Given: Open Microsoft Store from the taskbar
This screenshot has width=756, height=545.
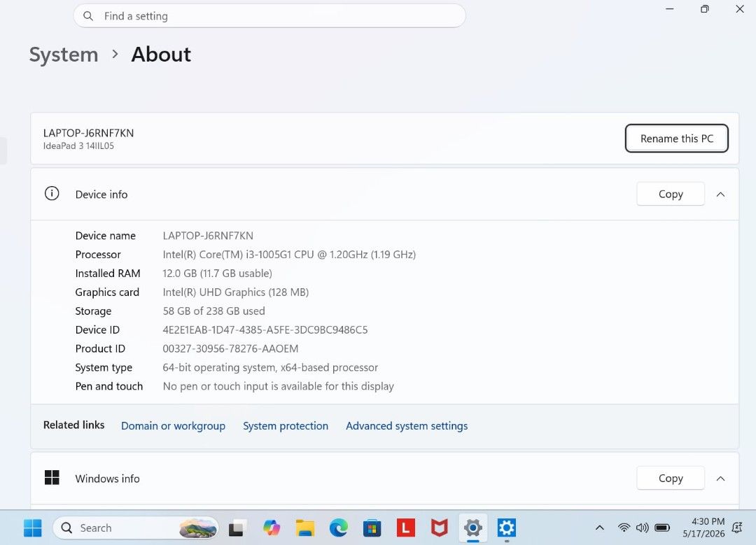Looking at the screenshot, I should [372, 528].
